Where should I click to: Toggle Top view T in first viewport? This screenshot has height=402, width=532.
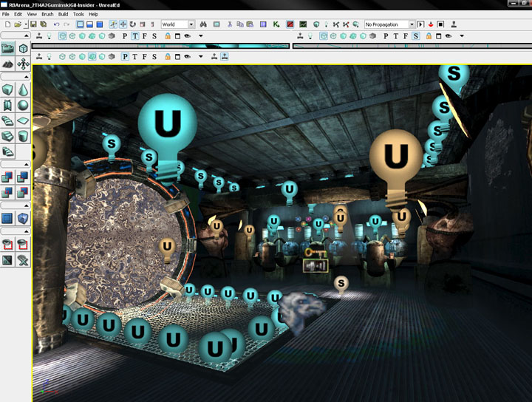[x=135, y=36]
